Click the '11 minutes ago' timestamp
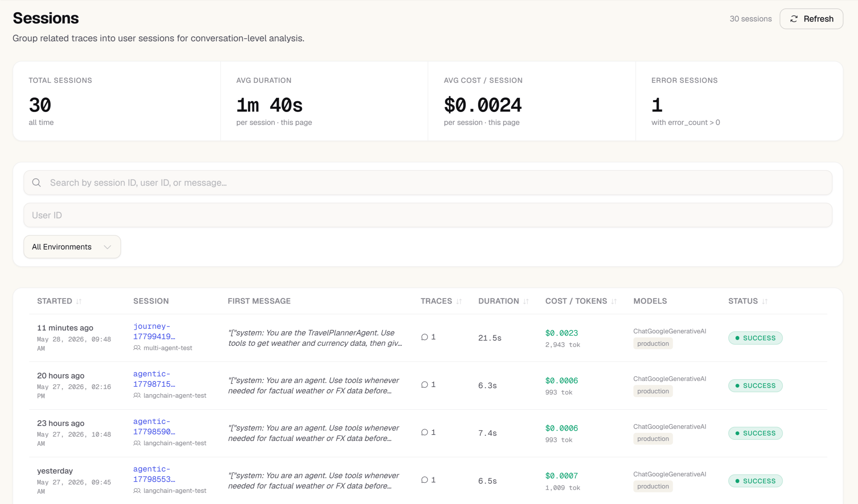 [65, 328]
